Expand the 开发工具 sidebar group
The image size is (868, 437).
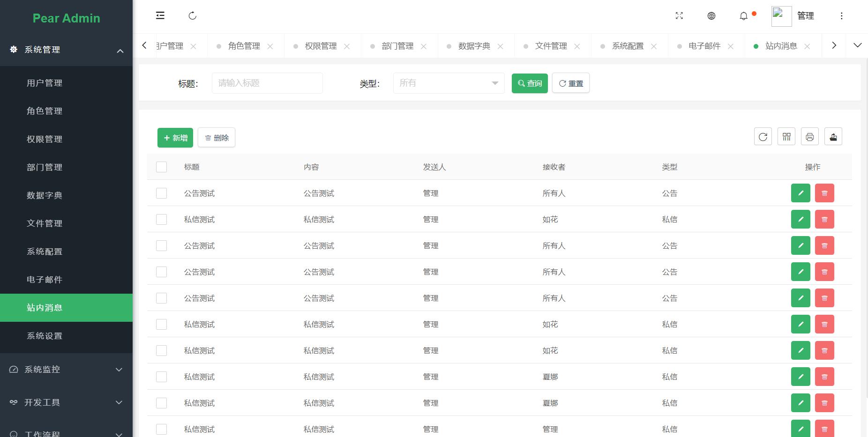pos(66,402)
